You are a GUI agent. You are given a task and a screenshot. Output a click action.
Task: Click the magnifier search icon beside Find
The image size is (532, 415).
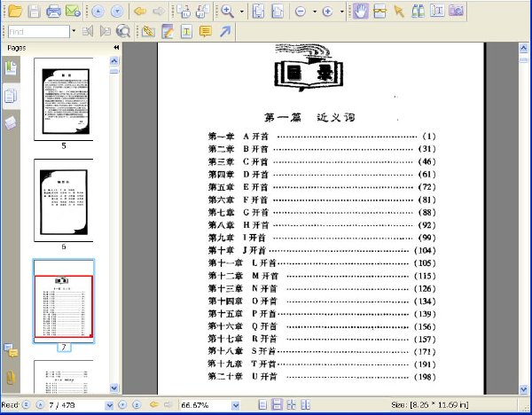[123, 32]
